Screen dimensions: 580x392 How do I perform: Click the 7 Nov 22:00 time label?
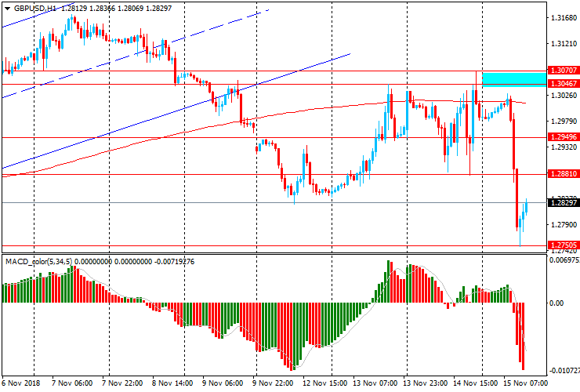121,384
